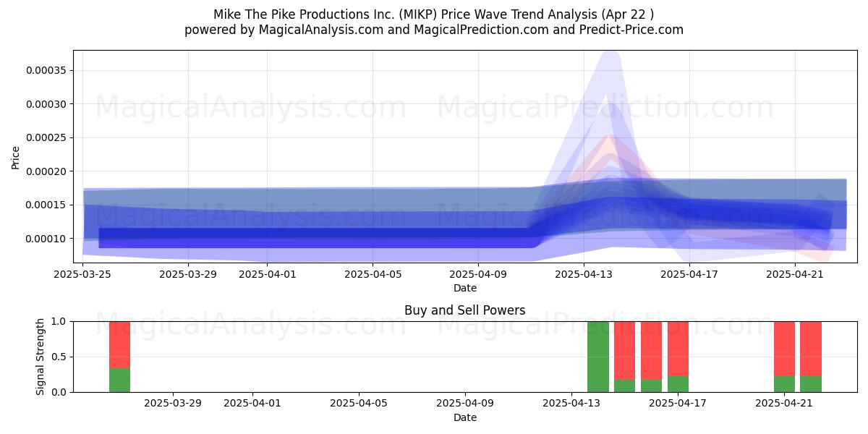Click the green base of the last signal bar
Viewport: 868px width, 434px height.
coord(811,384)
